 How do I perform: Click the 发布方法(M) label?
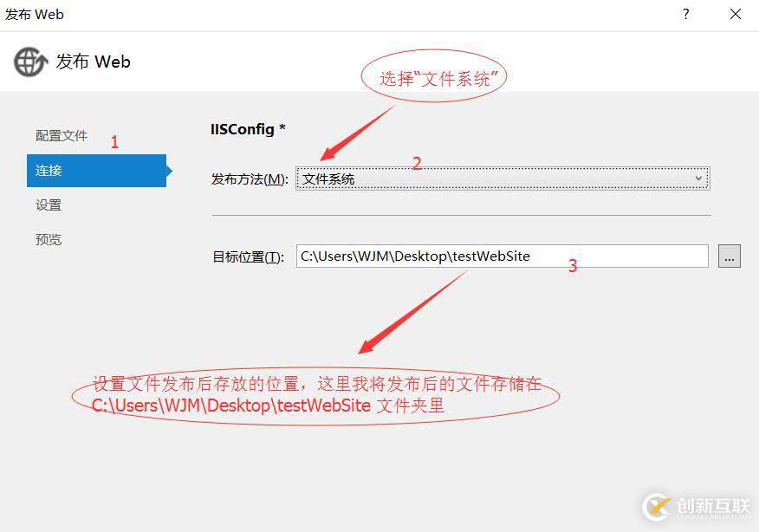tap(250, 179)
